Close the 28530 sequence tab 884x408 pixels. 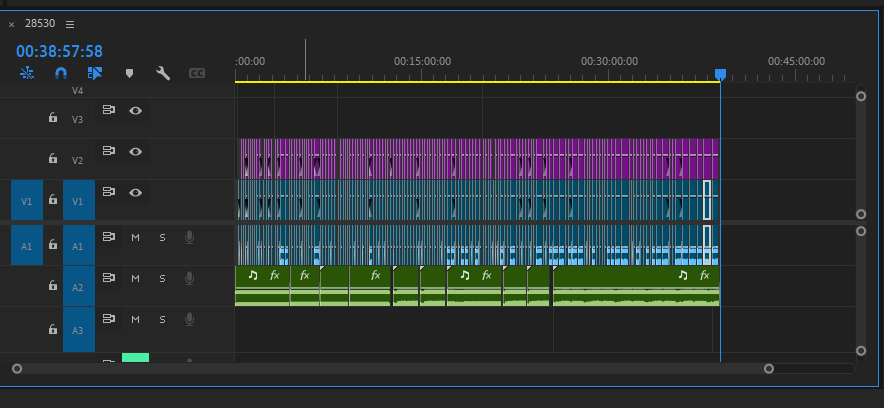pos(11,25)
